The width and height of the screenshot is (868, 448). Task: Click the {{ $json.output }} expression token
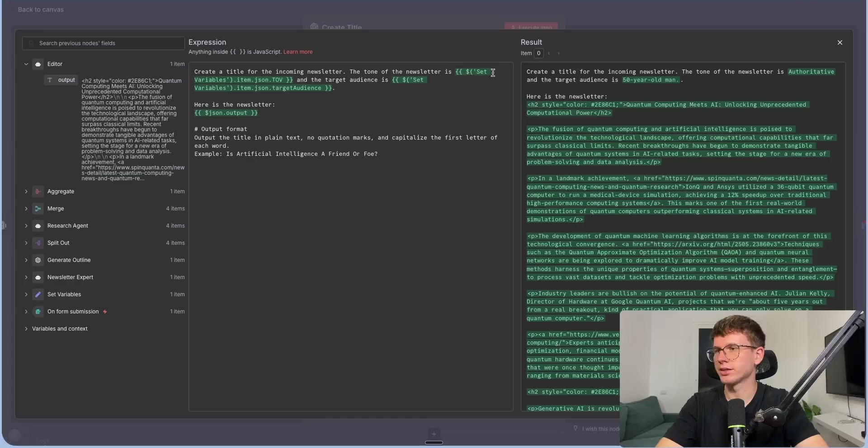click(x=226, y=113)
